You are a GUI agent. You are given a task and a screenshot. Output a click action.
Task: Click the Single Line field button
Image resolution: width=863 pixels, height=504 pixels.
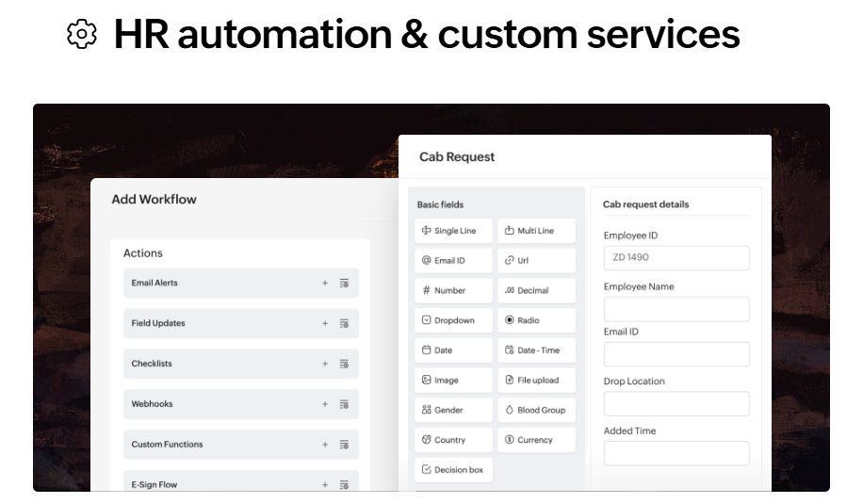pos(453,231)
